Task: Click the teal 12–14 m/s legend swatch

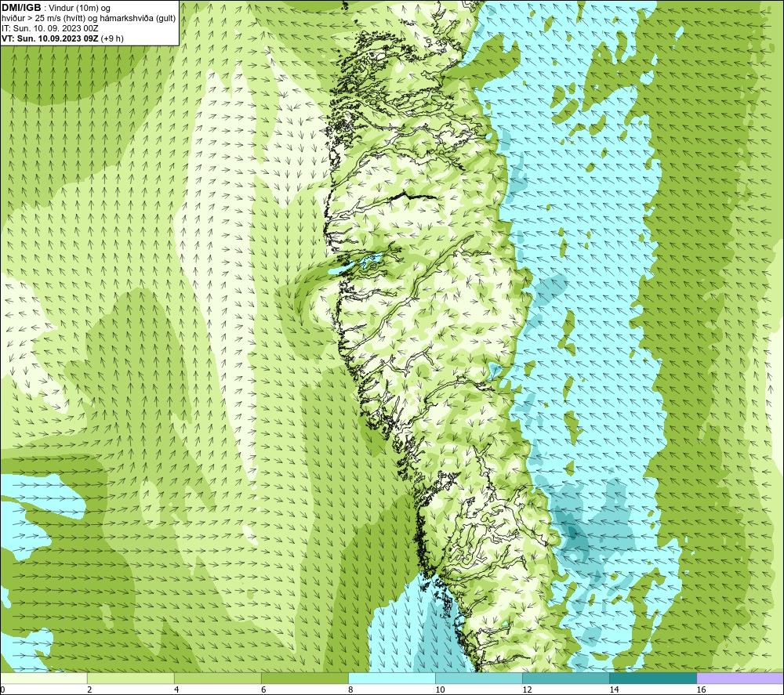Action: pos(566,679)
